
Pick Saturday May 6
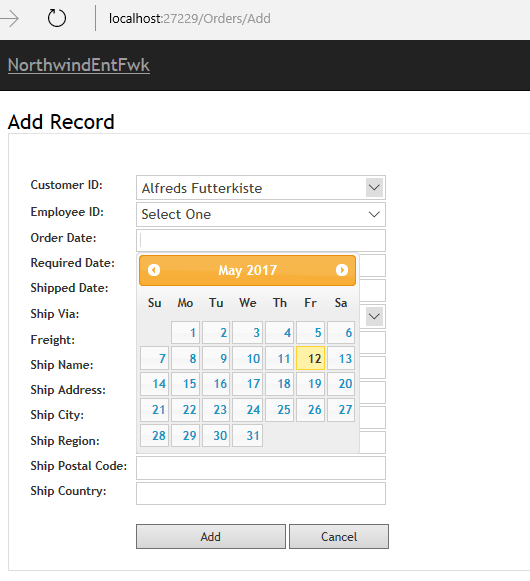click(341, 332)
